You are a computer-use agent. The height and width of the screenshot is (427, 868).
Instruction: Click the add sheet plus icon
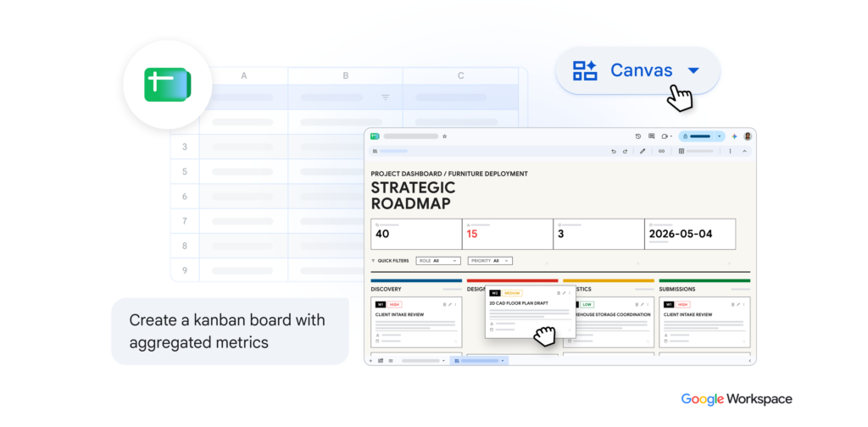(x=371, y=361)
